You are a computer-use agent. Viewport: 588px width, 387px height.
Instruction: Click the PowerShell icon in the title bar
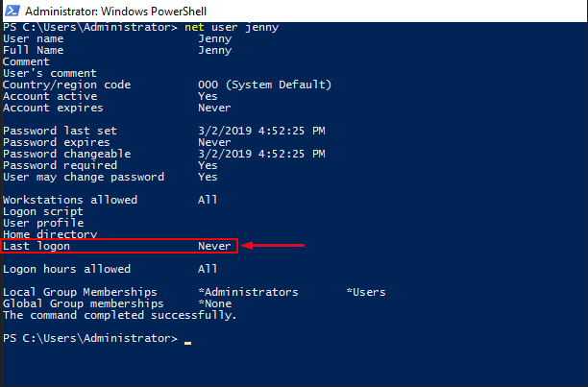(12, 9)
